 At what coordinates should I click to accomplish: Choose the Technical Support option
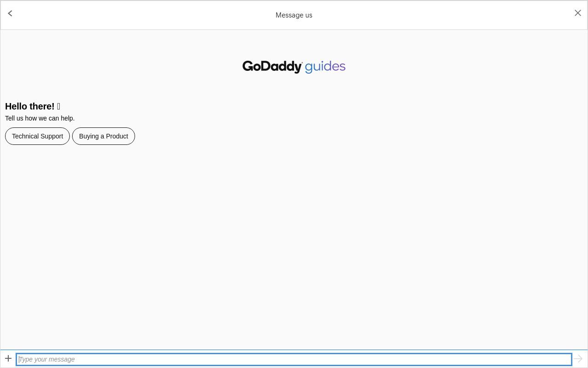coord(37,136)
